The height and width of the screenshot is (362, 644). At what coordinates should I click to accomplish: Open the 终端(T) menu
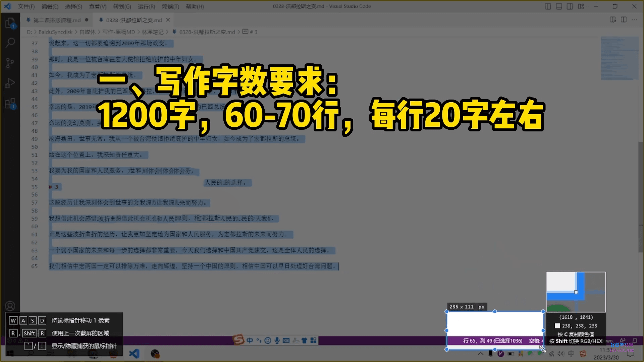tap(170, 6)
